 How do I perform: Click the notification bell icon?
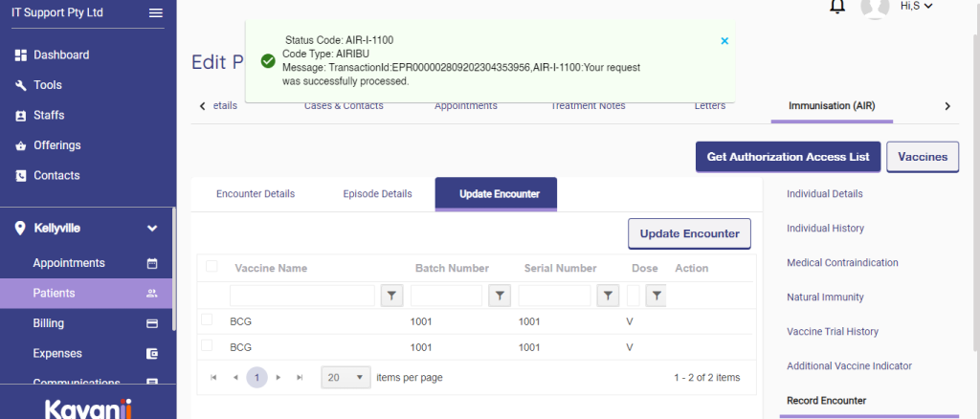837,8
